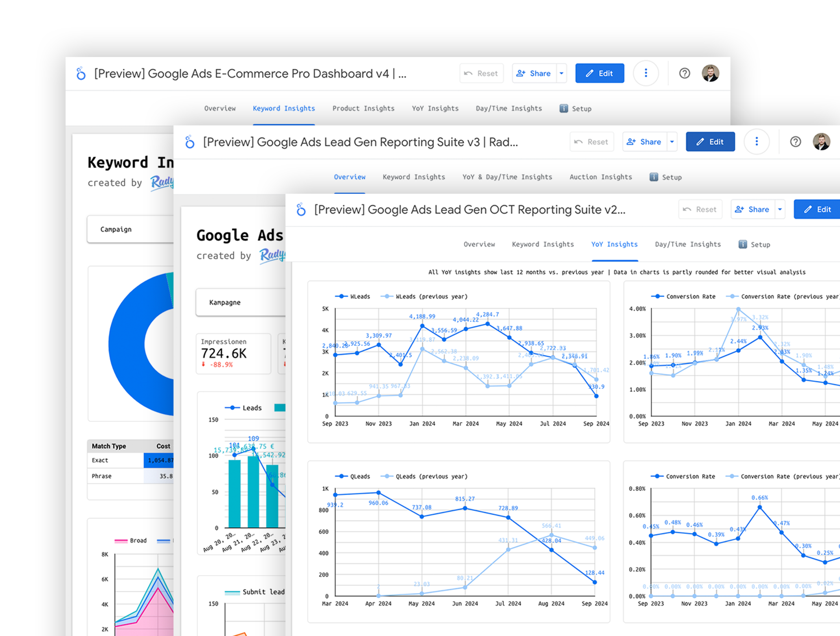Expand Share dropdown arrow in E-Commerce Pro Dashboard window
Image resolution: width=840 pixels, height=636 pixels.
pos(561,73)
